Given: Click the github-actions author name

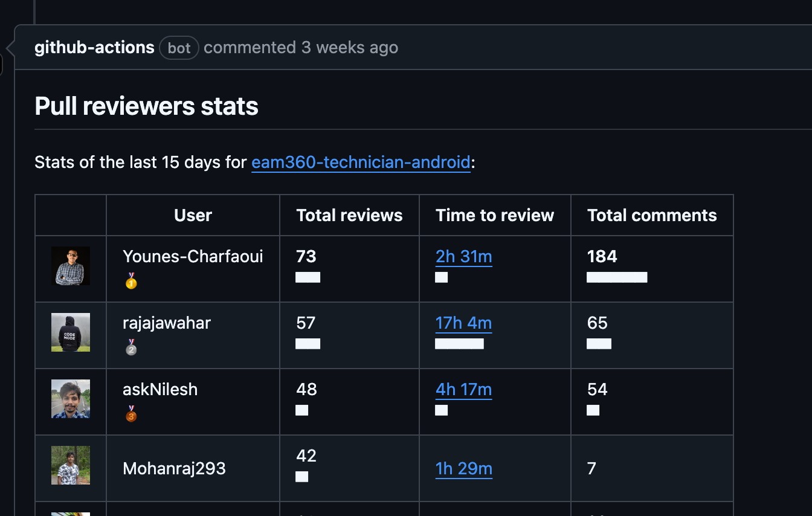Looking at the screenshot, I should 94,48.
